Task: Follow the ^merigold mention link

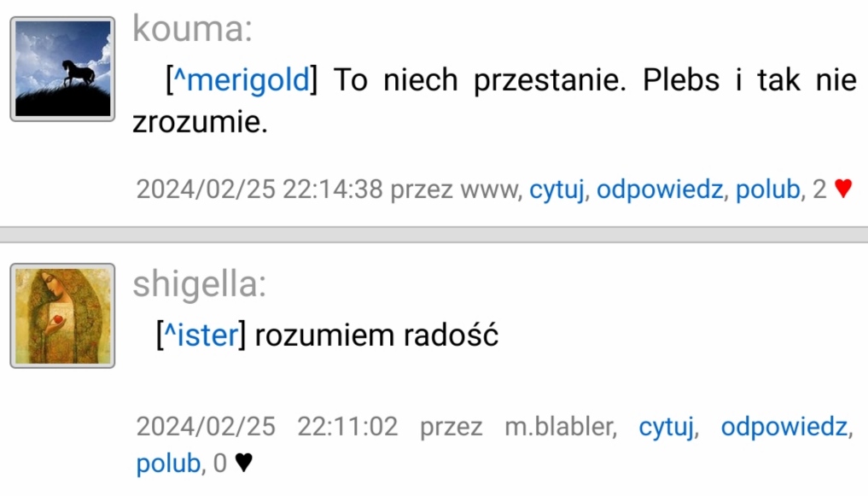Action: 242,79
